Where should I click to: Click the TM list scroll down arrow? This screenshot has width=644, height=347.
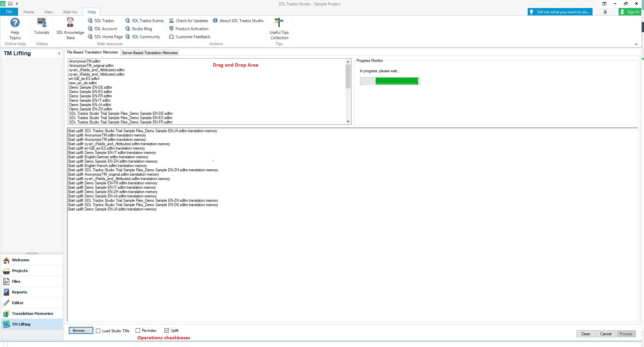coord(348,121)
